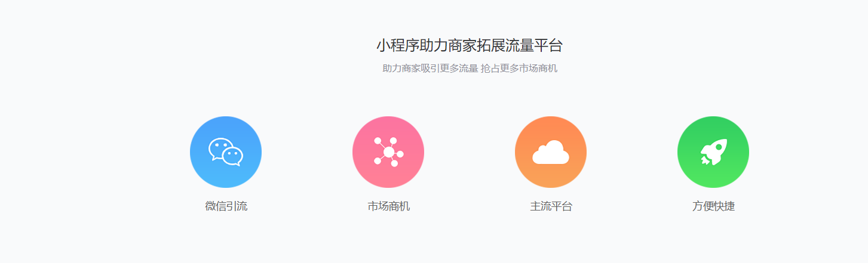Image resolution: width=868 pixels, height=263 pixels.
Task: Click the green rocket icon
Action: (713, 152)
